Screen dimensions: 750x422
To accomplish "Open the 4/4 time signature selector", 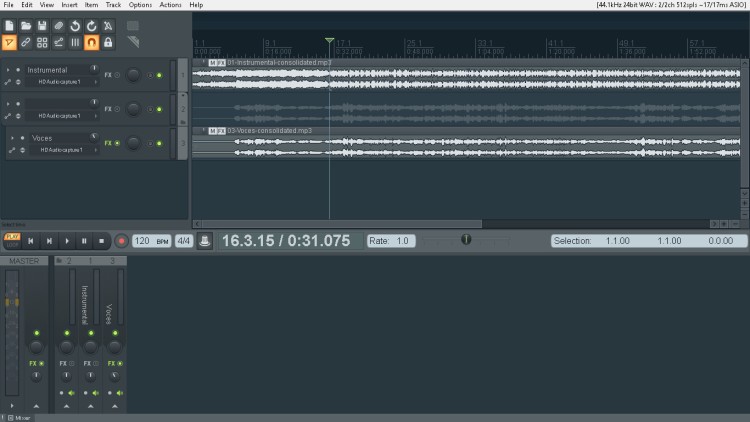I will tap(184, 241).
